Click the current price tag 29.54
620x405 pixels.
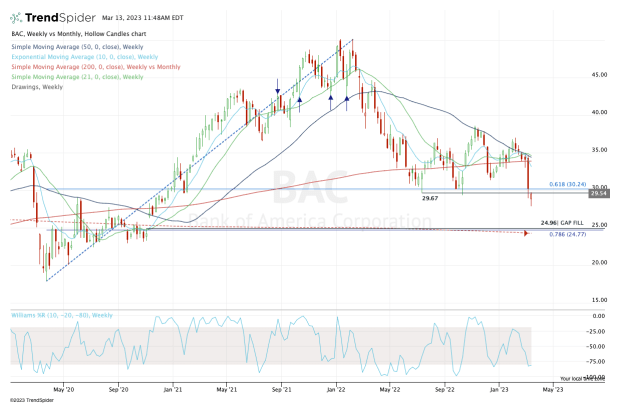(595, 194)
